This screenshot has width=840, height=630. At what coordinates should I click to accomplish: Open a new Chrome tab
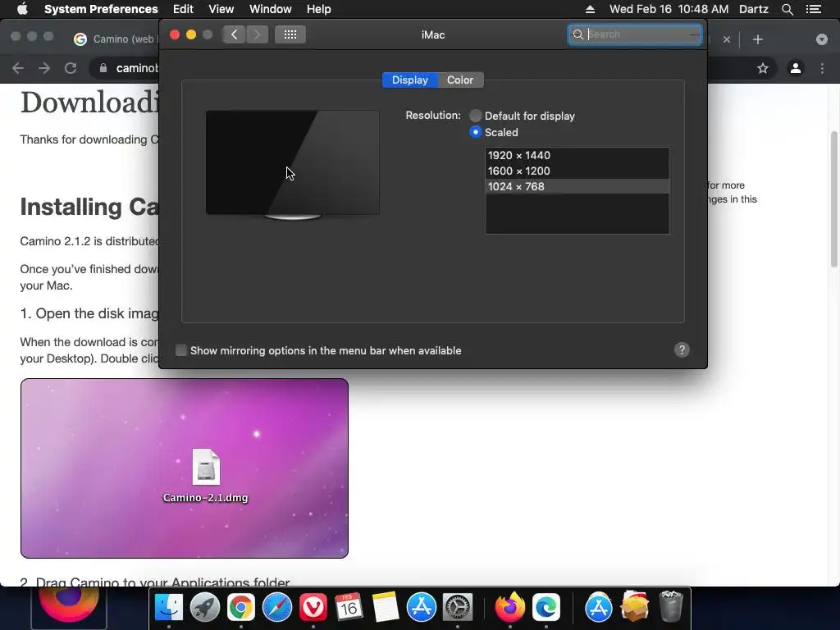(x=757, y=39)
